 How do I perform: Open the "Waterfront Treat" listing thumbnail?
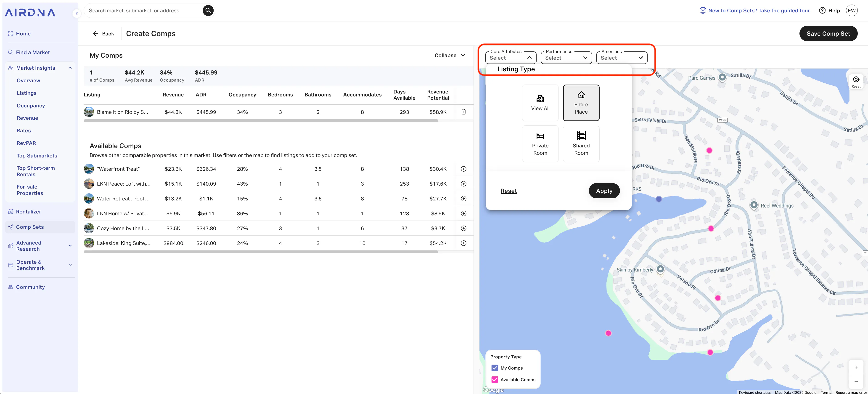point(89,169)
